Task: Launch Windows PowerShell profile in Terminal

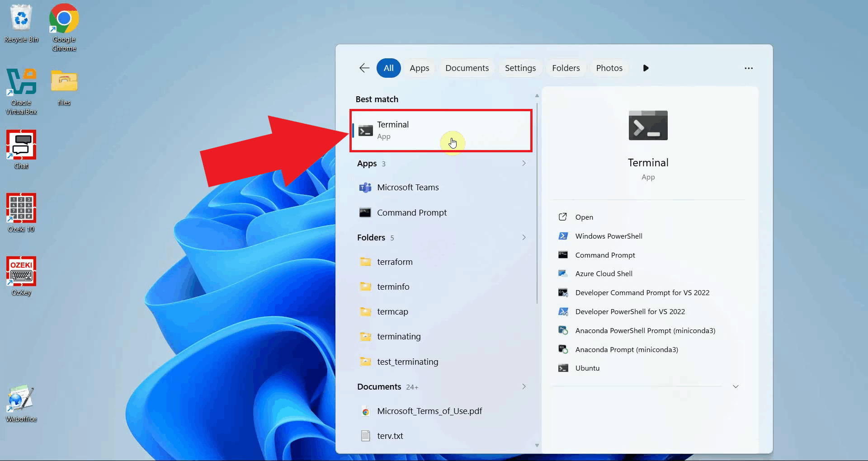Action: tap(609, 236)
